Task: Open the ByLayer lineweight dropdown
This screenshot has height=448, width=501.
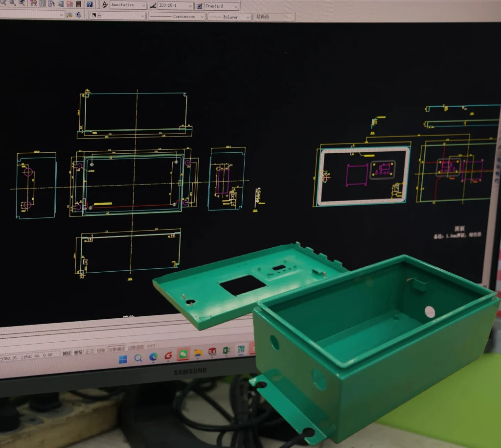Action: 248,17
